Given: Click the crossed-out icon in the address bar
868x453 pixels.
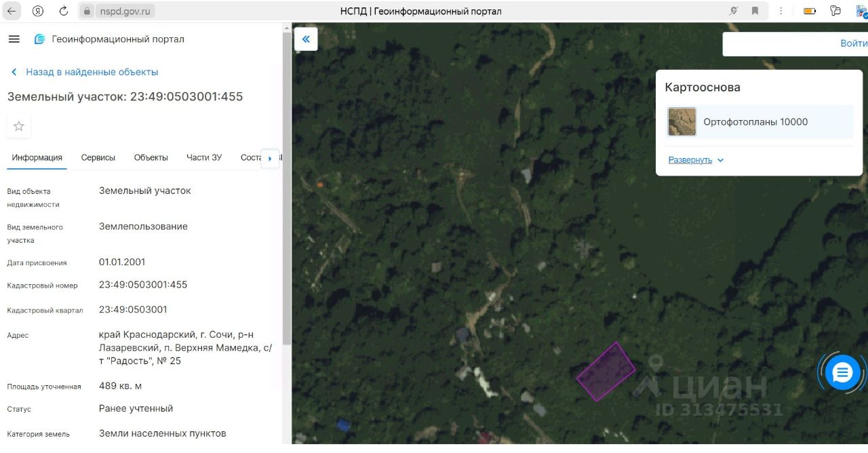Looking at the screenshot, I should [734, 11].
